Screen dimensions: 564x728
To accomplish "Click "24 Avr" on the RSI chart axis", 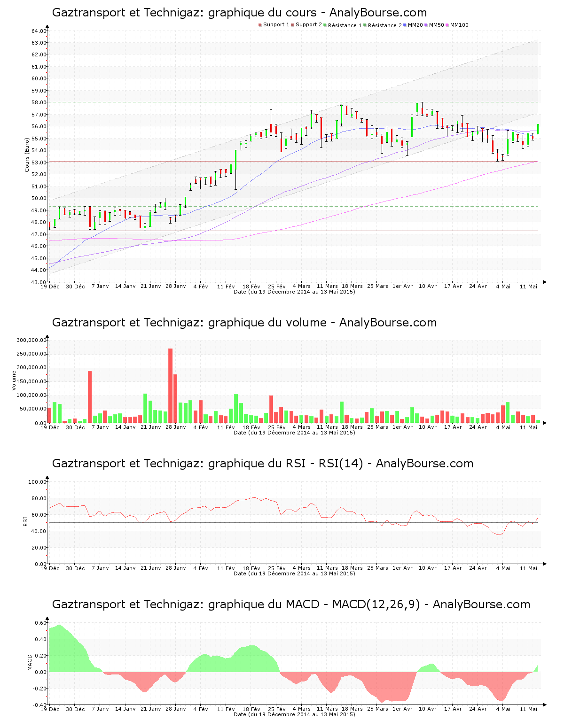I will (478, 568).
